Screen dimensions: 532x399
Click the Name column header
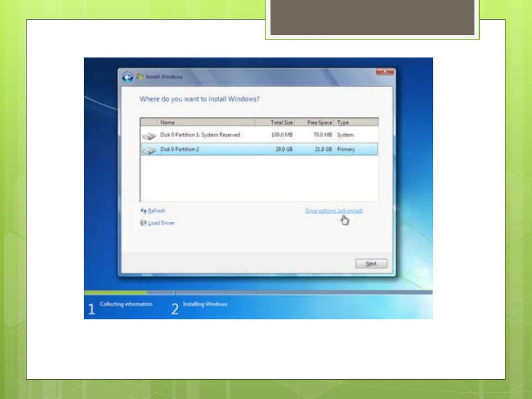point(206,122)
